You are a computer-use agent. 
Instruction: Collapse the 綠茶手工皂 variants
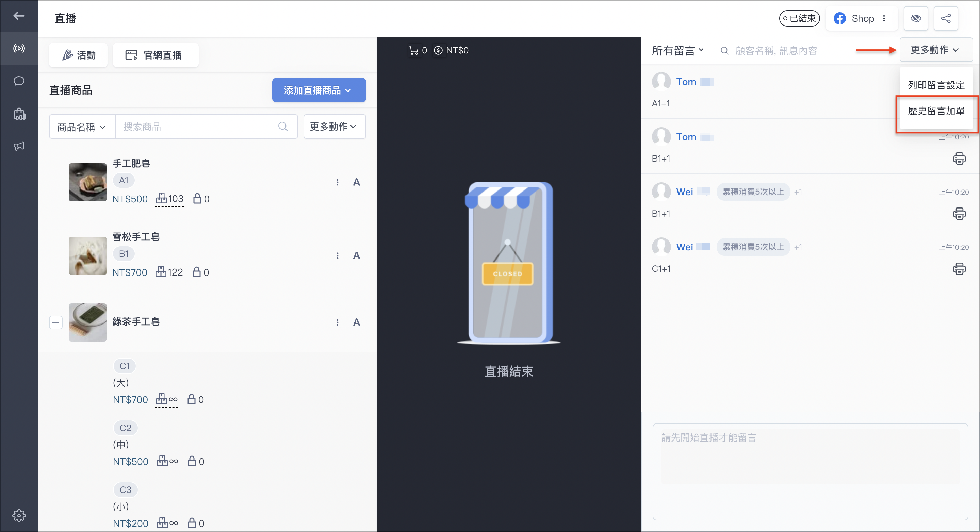(55, 322)
